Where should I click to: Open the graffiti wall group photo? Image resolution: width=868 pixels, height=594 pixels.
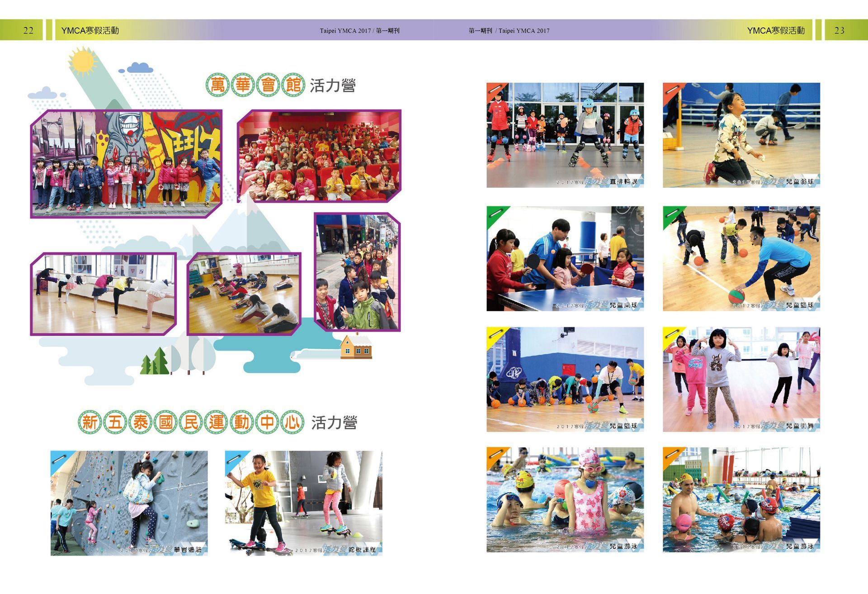point(127,163)
